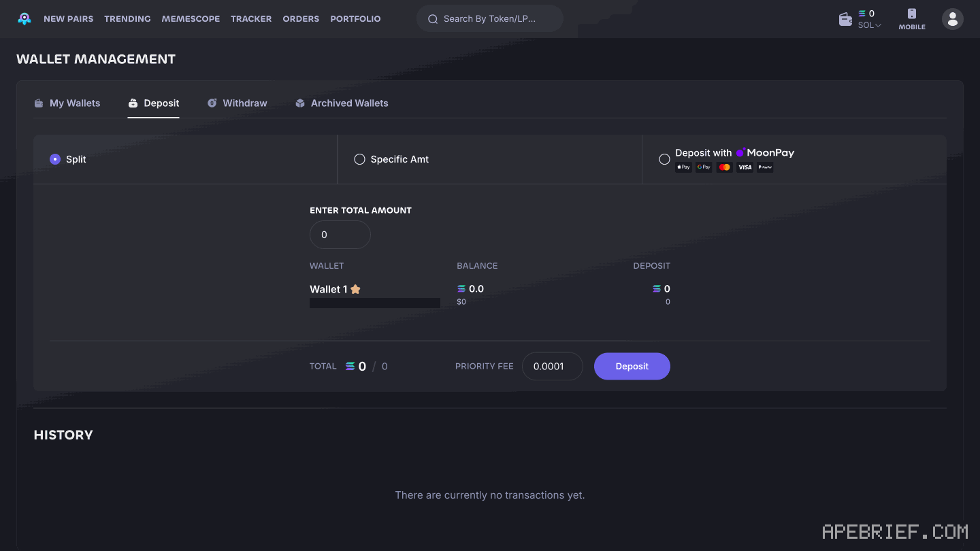Viewport: 980px width, 551px height.
Task: Click the PayPal badge
Action: [x=765, y=167]
